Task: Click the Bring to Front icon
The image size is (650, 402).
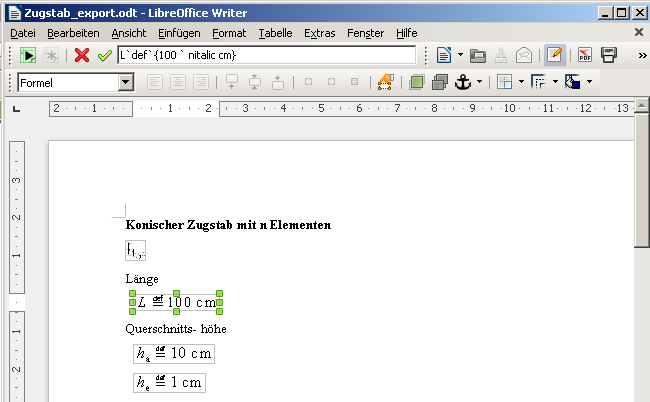Action: pos(416,82)
